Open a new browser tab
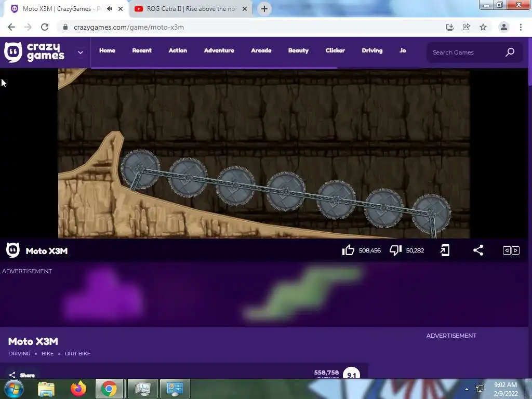 (x=264, y=9)
